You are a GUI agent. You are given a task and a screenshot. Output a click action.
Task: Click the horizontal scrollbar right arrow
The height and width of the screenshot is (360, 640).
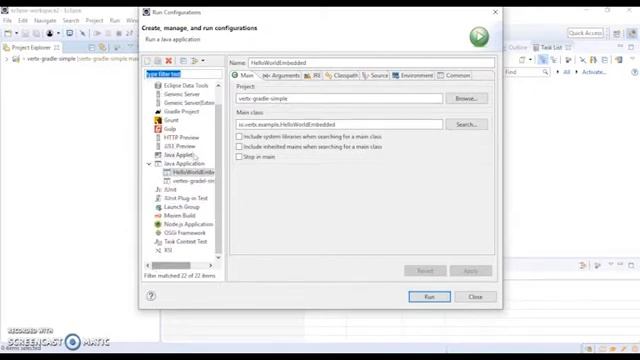point(211,266)
